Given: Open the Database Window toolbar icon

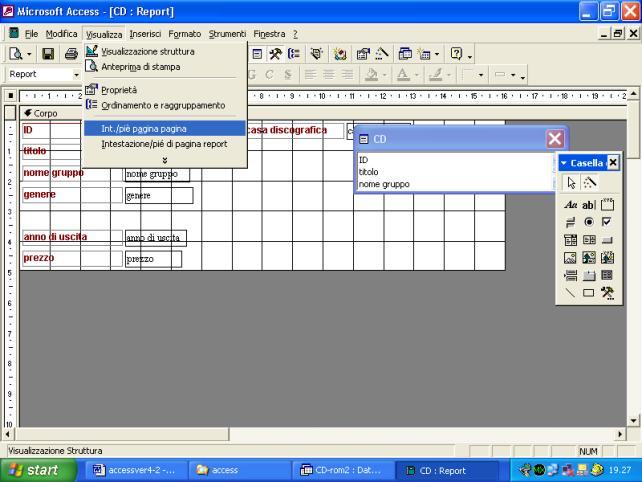Looking at the screenshot, I should tap(405, 54).
